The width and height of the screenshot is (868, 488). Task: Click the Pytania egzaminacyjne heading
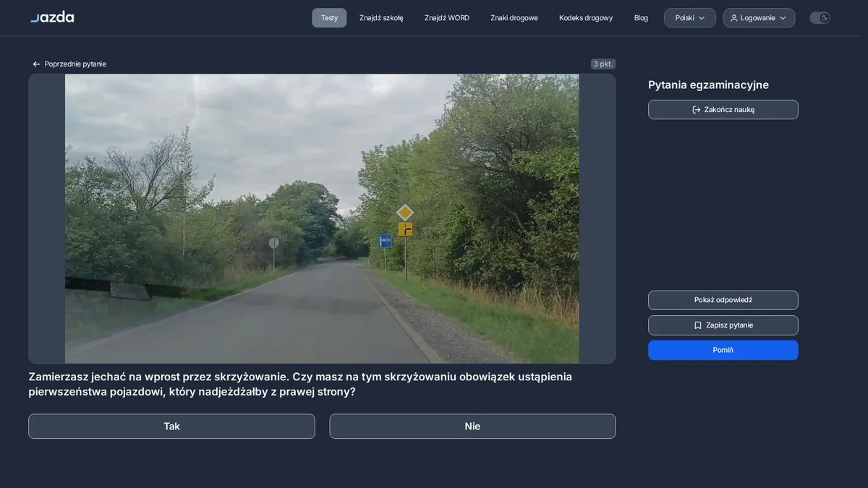[x=708, y=85]
